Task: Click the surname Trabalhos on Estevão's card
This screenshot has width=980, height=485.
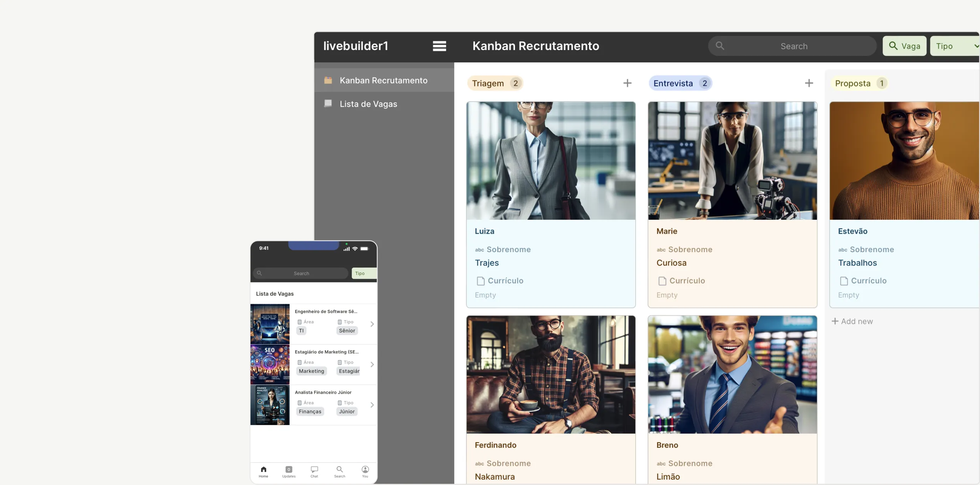Action: tap(857, 263)
